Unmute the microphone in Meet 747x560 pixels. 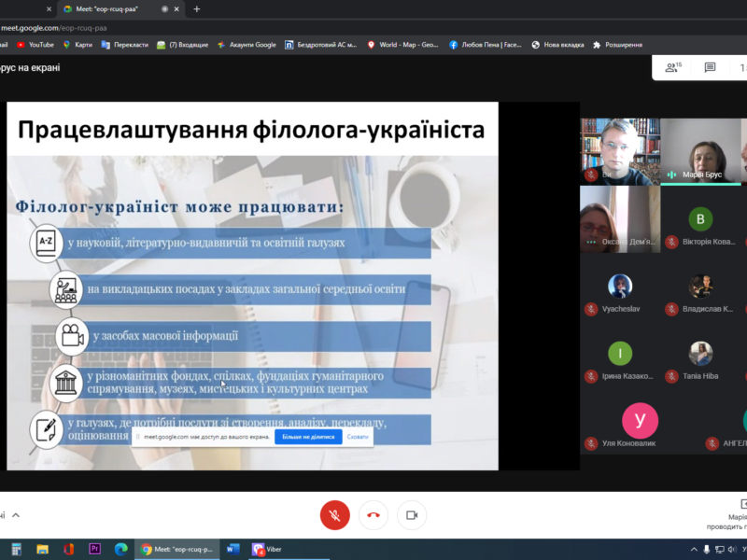[335, 514]
